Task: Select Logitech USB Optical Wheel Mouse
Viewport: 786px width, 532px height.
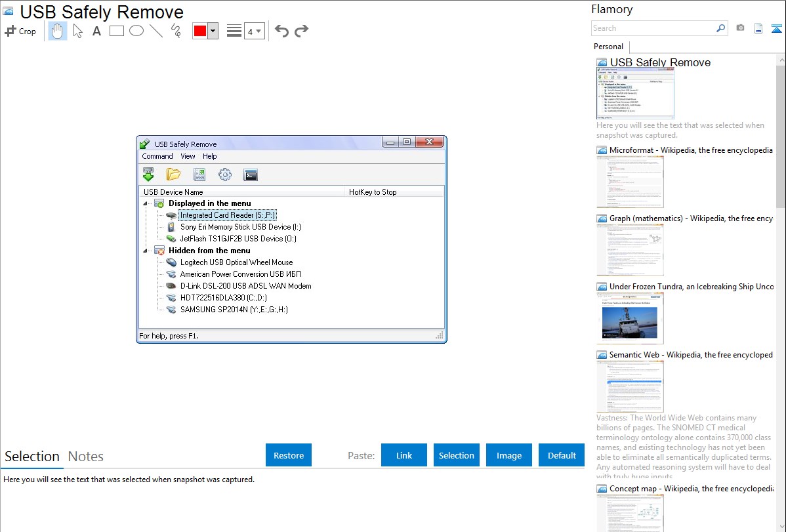Action: (x=236, y=262)
